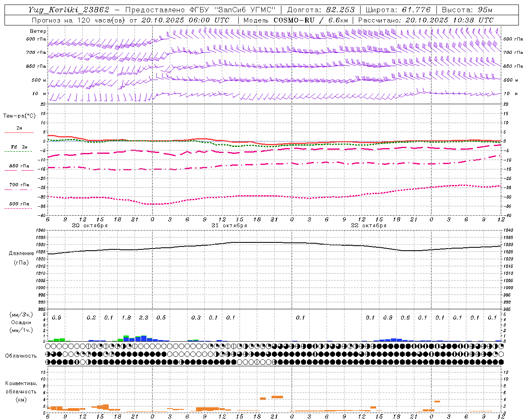This screenshot has width=525, height=420.
Task: Click the 20 октября date label
Action: click(89, 226)
